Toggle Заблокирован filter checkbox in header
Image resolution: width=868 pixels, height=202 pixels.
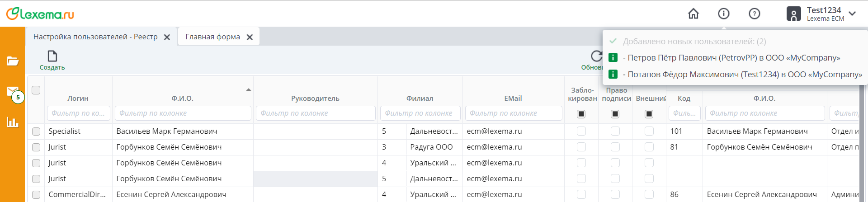tap(581, 114)
